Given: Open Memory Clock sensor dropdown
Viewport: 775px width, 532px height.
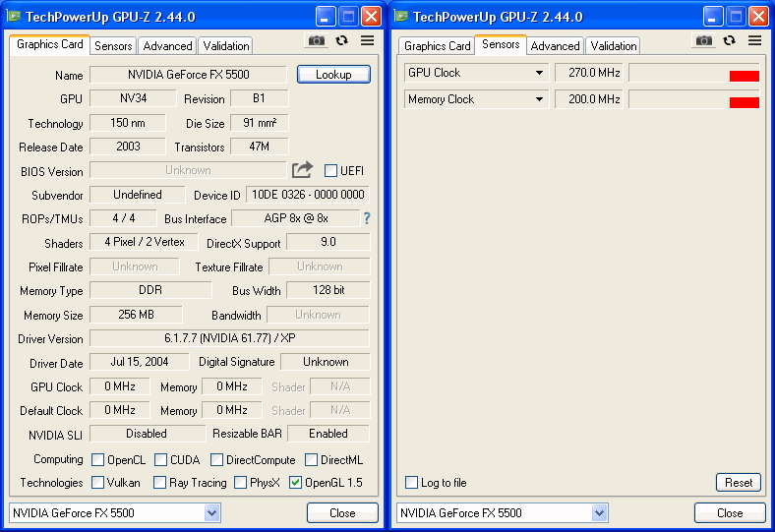Looking at the screenshot, I should (539, 99).
